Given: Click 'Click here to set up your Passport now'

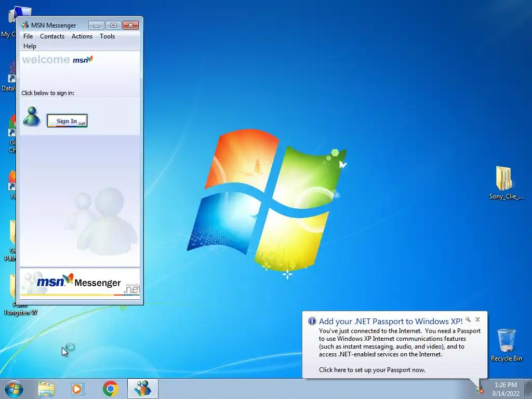Looking at the screenshot, I should tap(372, 370).
